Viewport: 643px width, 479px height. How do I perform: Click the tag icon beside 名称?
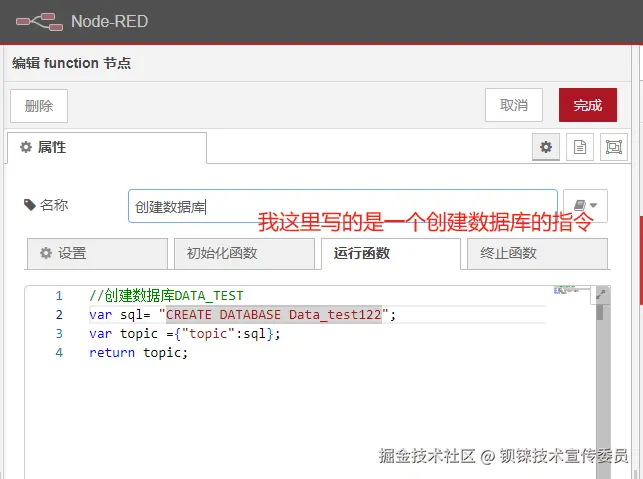(x=30, y=205)
